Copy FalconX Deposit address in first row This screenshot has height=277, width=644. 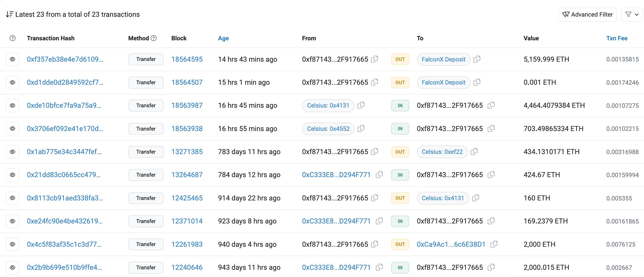tap(477, 59)
